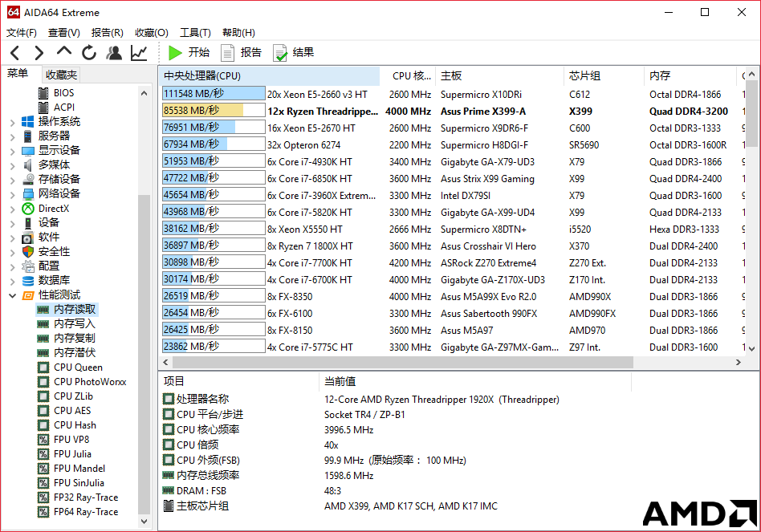The width and height of the screenshot is (761, 532).
Task: Click the 85538 MB/秒 result bar
Action: [214, 111]
